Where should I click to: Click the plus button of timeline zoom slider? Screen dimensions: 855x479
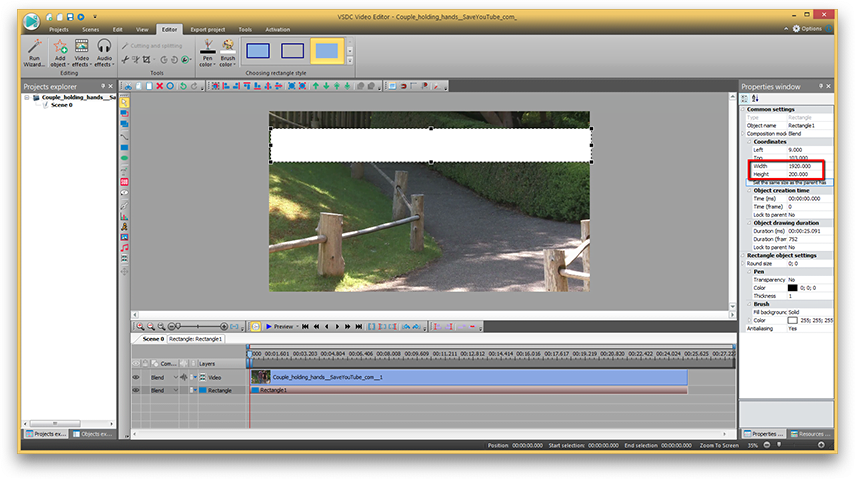pos(224,326)
